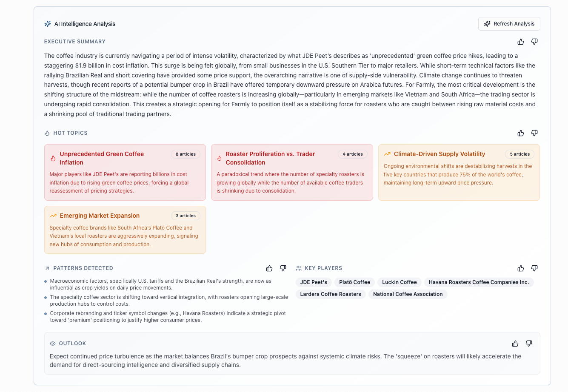Click the Refresh Analysis button

click(x=509, y=24)
